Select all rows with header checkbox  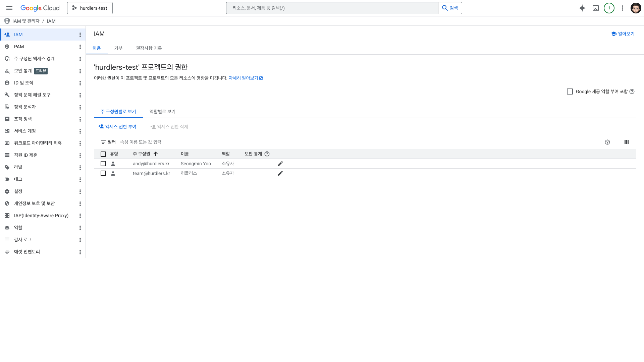(x=103, y=154)
